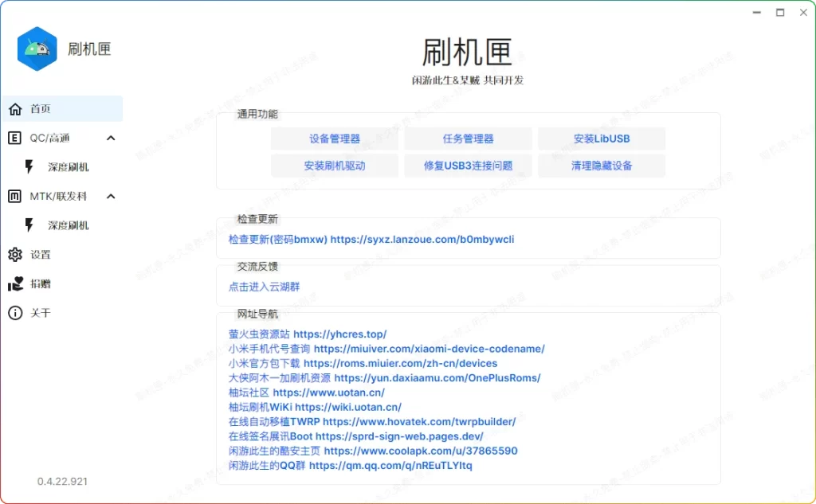Click the lightning icon under MTK/联发科
Viewport: 816px width, 504px height.
pyautogui.click(x=29, y=225)
